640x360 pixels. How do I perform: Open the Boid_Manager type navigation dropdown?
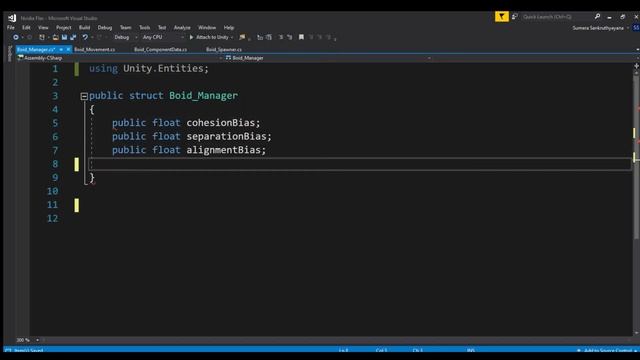click(x=328, y=58)
